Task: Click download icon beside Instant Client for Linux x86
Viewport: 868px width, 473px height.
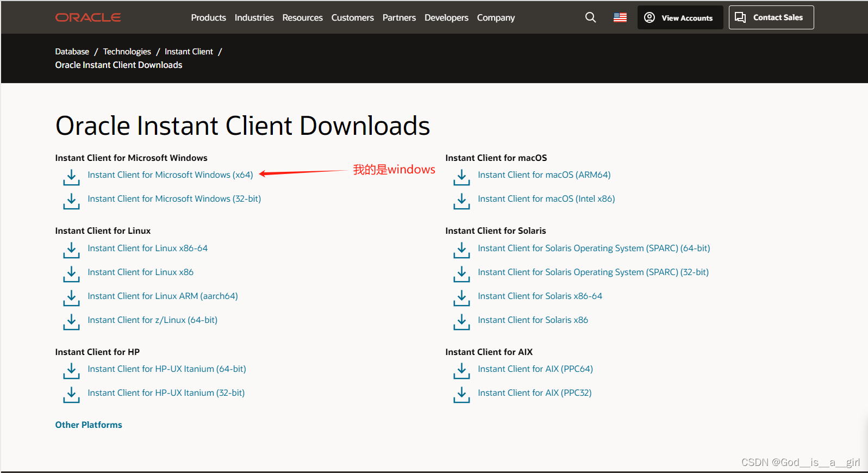Action: 71,275
